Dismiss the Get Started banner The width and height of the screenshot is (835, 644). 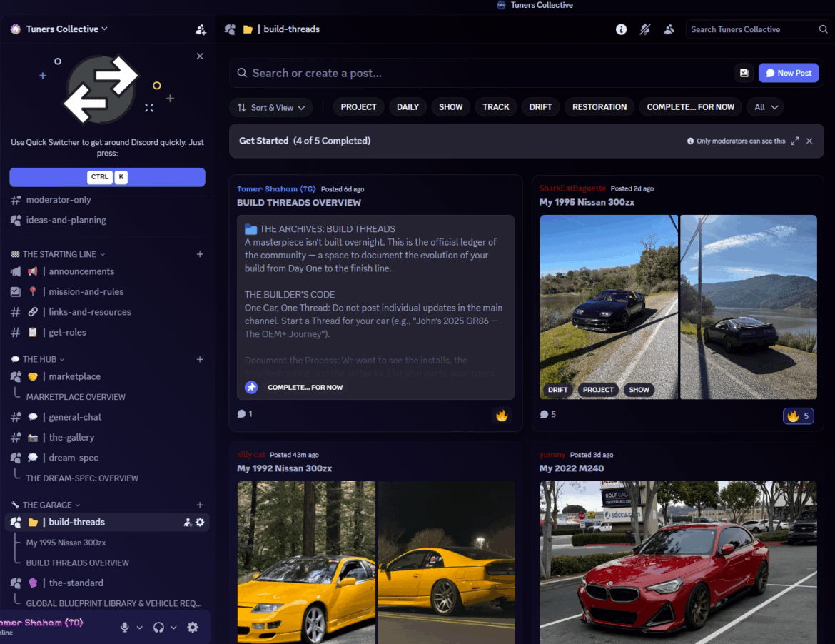[809, 141]
